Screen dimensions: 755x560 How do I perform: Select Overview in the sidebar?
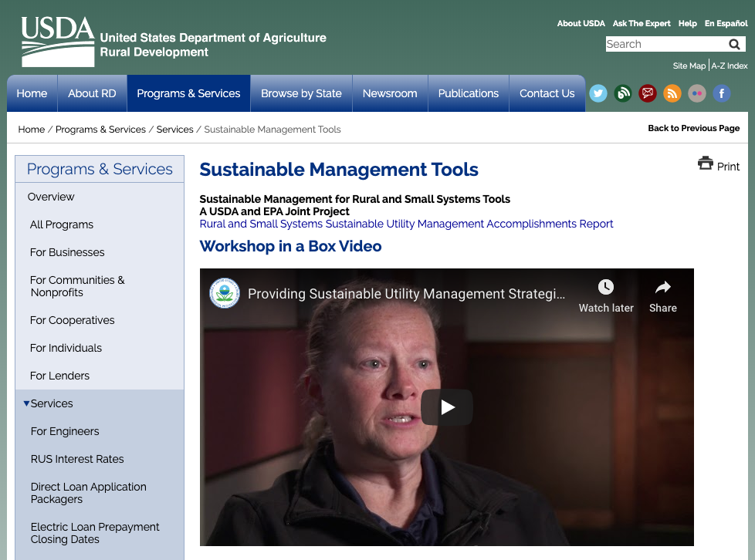[x=51, y=197]
